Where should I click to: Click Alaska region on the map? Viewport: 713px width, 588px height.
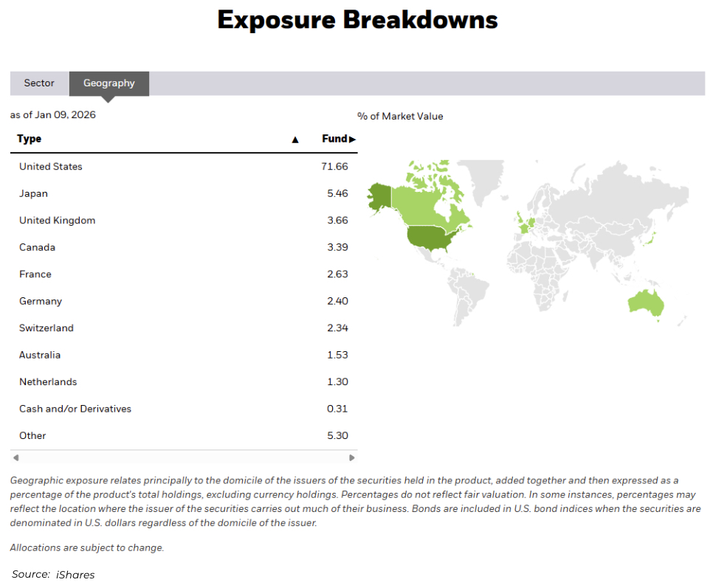pos(380,194)
